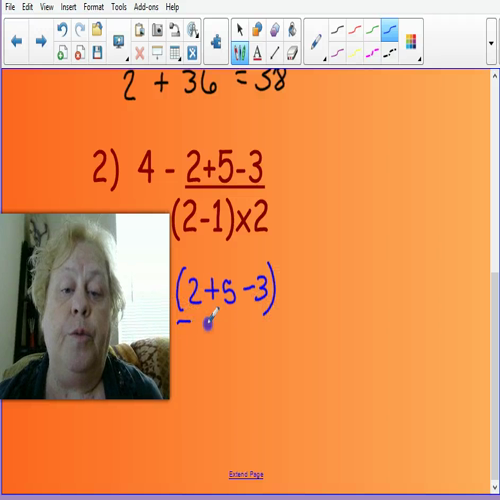Select the Fill bucket tool
The width and height of the screenshot is (500, 500).
coord(292,30)
